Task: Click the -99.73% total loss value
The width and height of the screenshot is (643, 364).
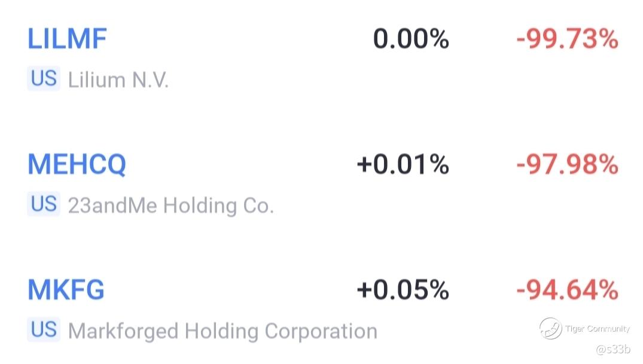Action: click(567, 39)
